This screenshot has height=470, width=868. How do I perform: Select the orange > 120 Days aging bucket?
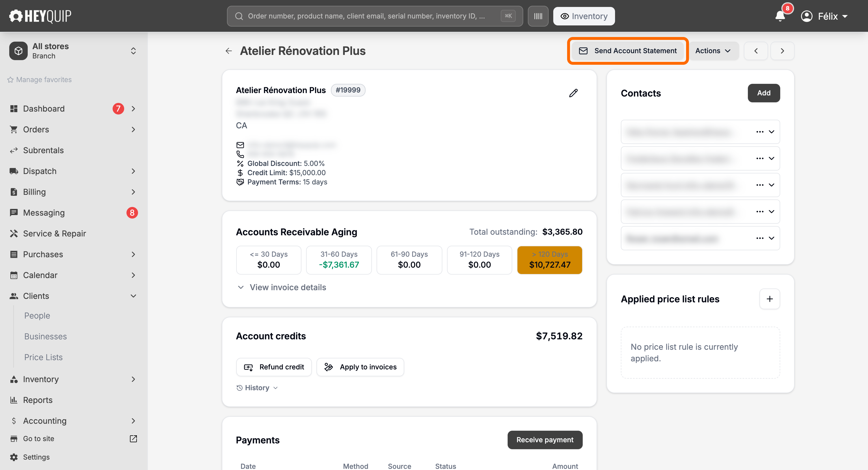549,260
